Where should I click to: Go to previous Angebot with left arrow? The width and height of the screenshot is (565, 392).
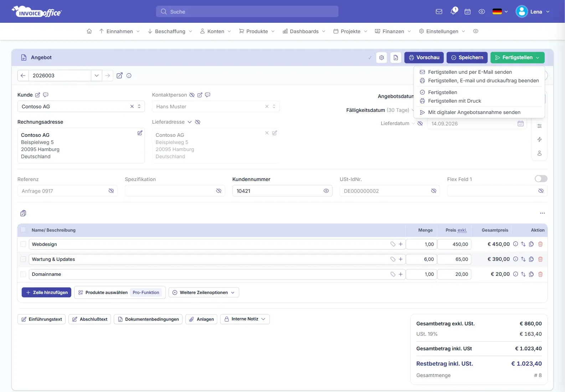pos(23,76)
